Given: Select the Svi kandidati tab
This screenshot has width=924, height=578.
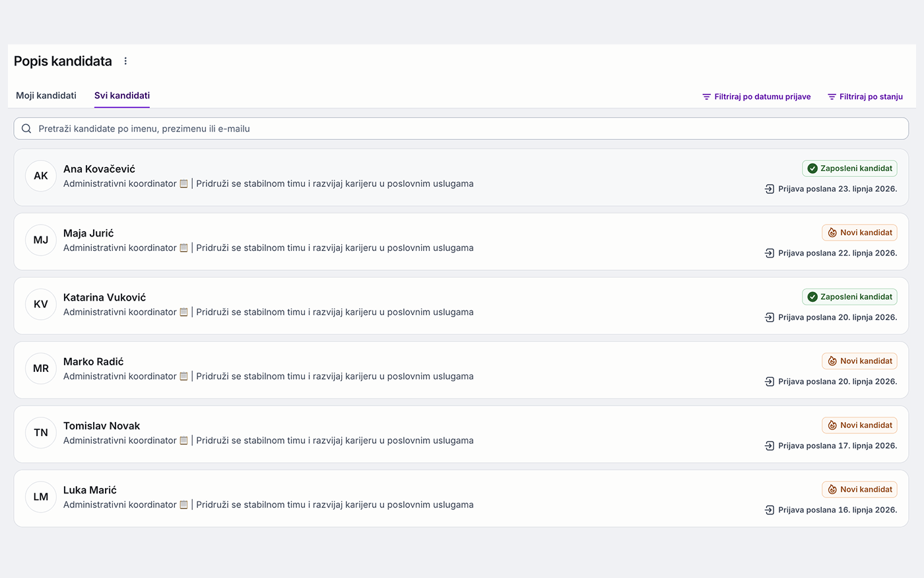Looking at the screenshot, I should pos(122,96).
